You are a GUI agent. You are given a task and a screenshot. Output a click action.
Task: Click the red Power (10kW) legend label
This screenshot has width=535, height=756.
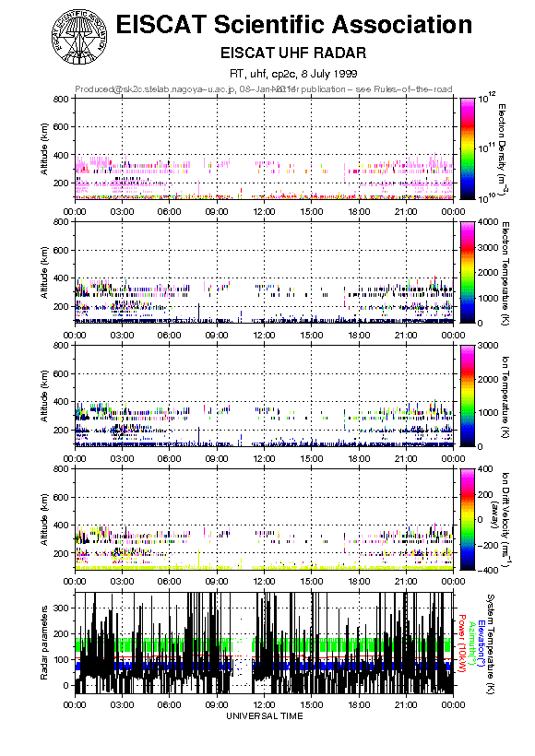[462, 644]
